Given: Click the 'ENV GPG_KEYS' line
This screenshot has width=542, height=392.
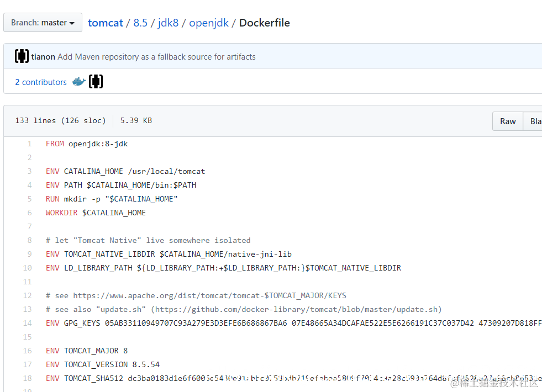Looking at the screenshot, I should pyautogui.click(x=294, y=324).
